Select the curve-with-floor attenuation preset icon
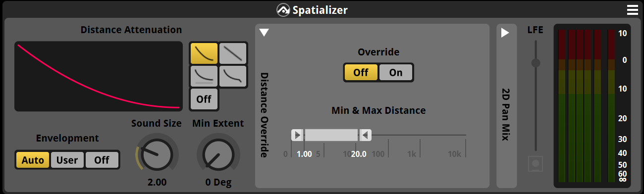Screen dimensions: 644x194 click(204, 76)
